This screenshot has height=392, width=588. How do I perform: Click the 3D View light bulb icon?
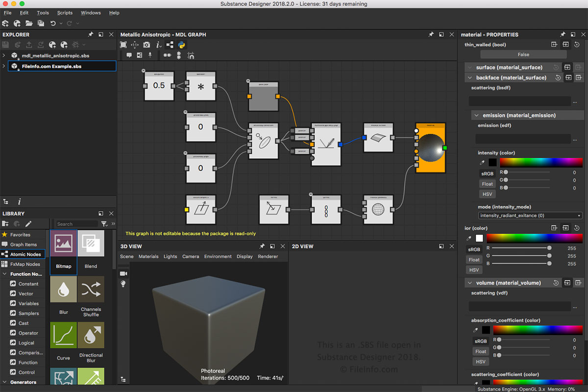[123, 284]
